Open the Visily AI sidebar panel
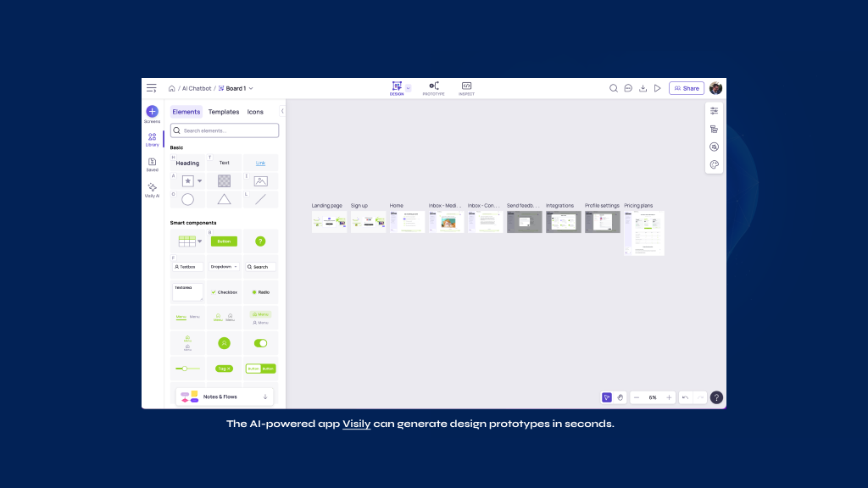 pos(152,190)
